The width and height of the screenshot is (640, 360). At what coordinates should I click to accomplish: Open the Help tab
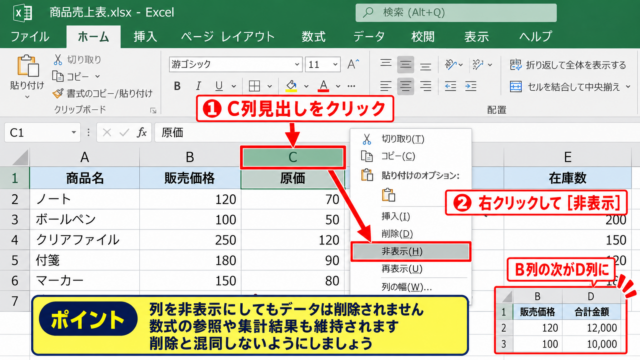(x=535, y=37)
